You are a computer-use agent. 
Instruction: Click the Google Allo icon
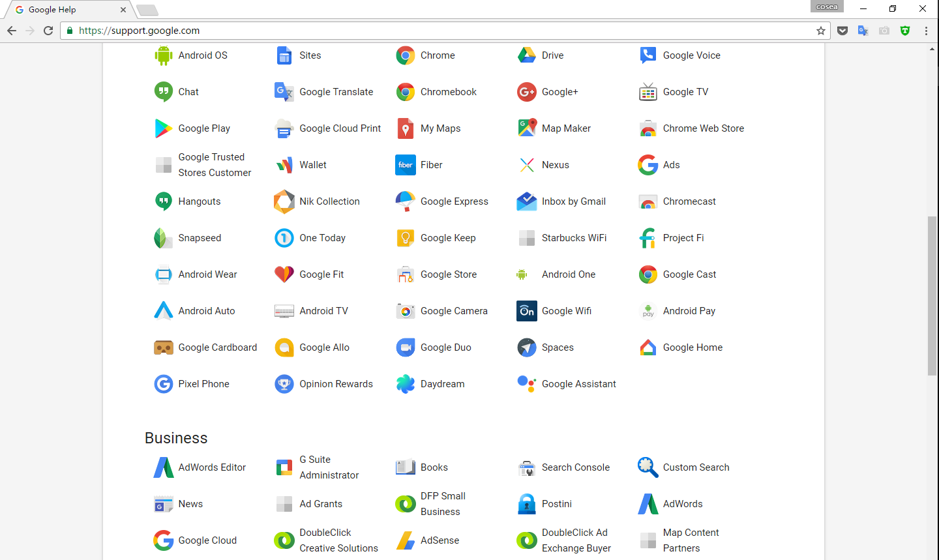tap(284, 347)
